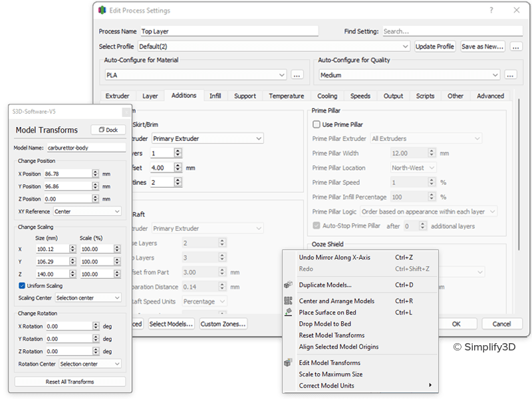Click the Y Rotation value field
Screen dimensions: 532x399
[70, 338]
